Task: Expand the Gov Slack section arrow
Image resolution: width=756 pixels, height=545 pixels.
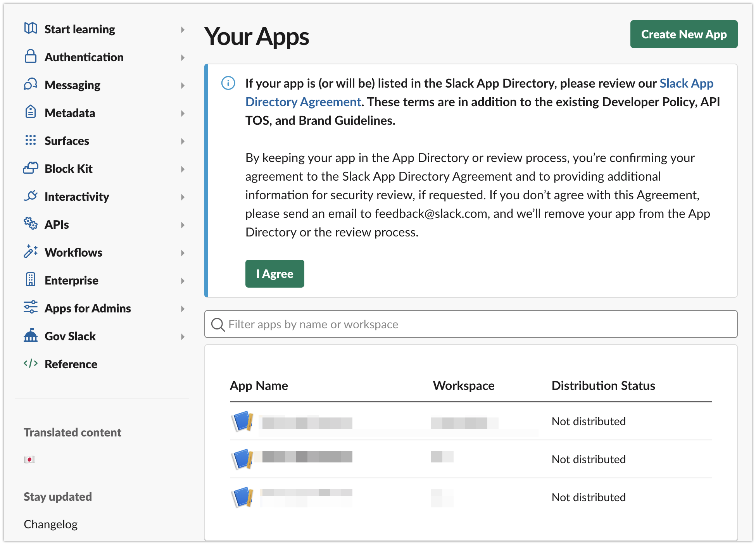Action: tap(183, 336)
